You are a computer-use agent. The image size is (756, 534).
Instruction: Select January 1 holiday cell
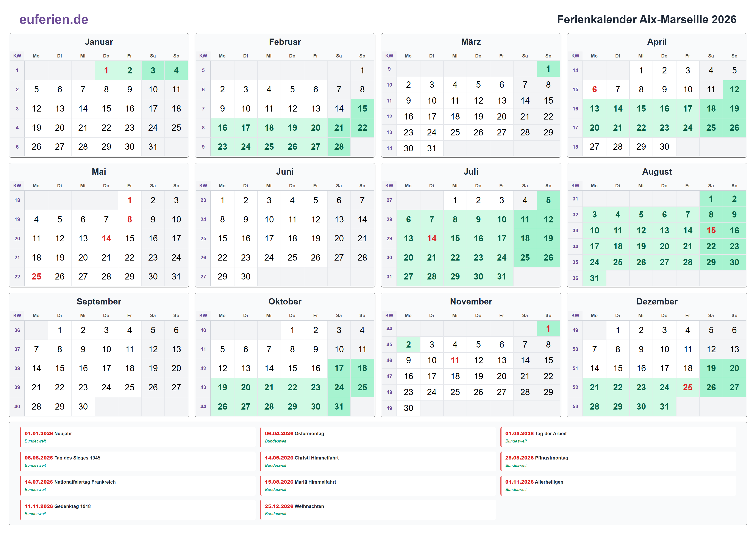[x=106, y=70]
